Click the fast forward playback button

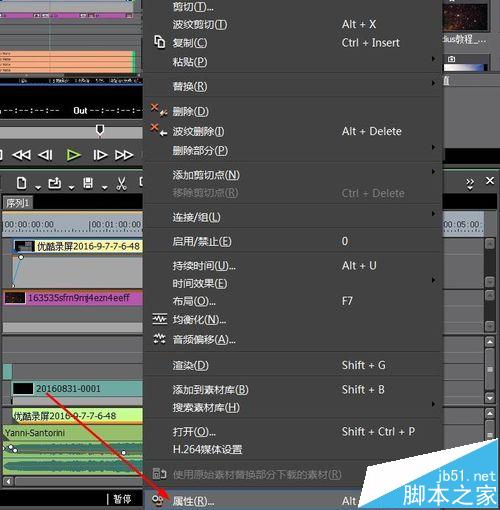point(124,155)
